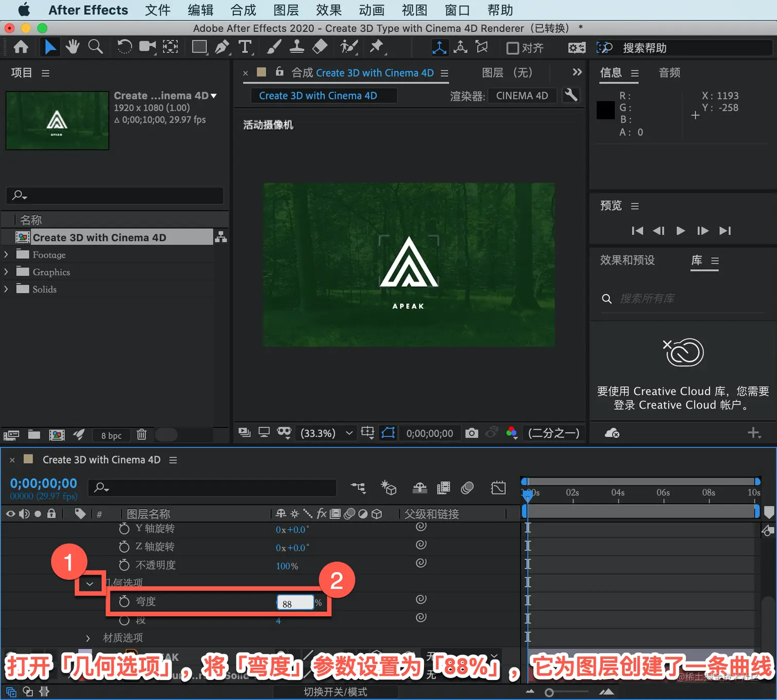Screen dimensions: 777x700
Task: Pick the Eraser tool
Action: 320,47
